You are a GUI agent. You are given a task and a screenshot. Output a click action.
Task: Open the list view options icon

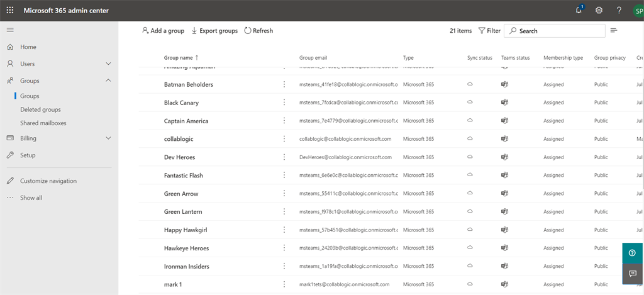(x=614, y=30)
